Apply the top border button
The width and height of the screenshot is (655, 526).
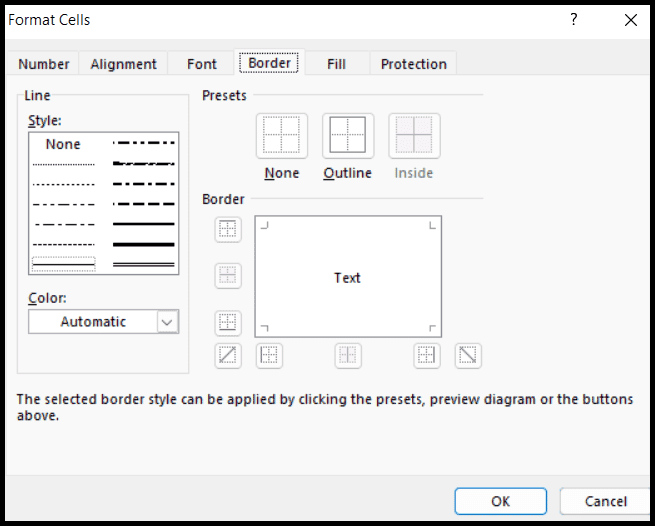pyautogui.click(x=228, y=229)
